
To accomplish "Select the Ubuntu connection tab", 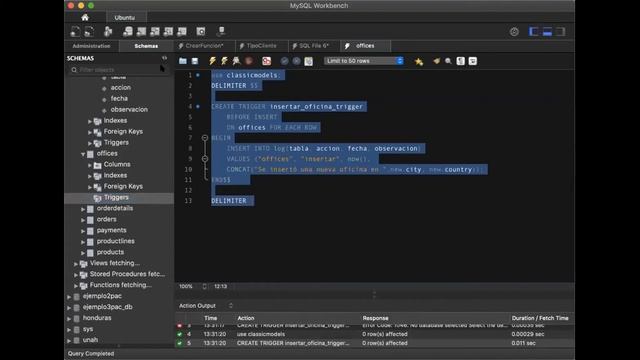I will point(124,18).
